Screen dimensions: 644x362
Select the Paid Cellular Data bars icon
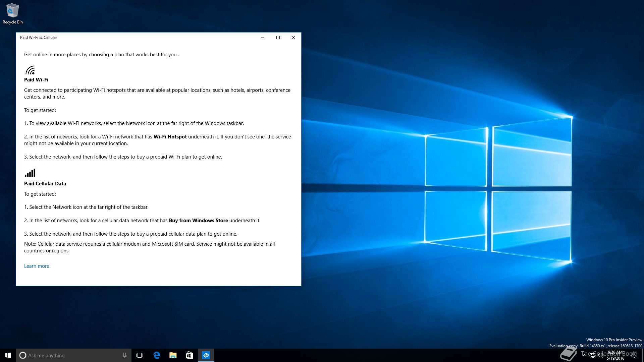[x=30, y=173]
